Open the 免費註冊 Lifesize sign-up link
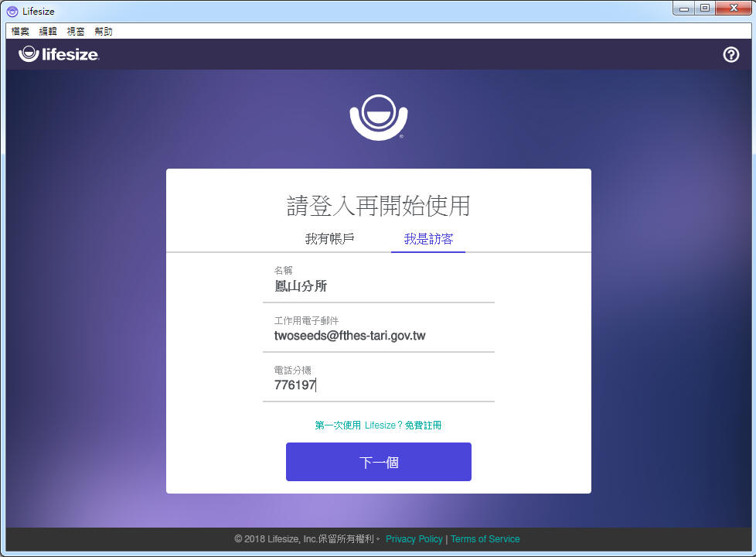The width and height of the screenshot is (756, 557). tap(378, 425)
